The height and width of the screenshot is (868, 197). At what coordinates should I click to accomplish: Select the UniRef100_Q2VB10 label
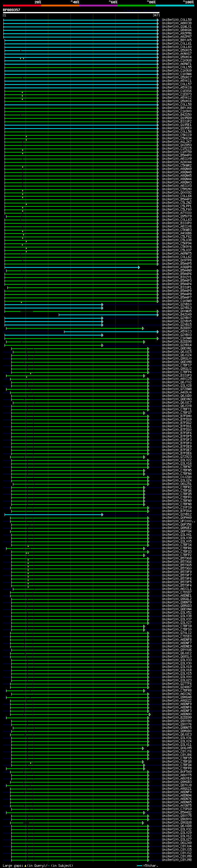(176, 304)
